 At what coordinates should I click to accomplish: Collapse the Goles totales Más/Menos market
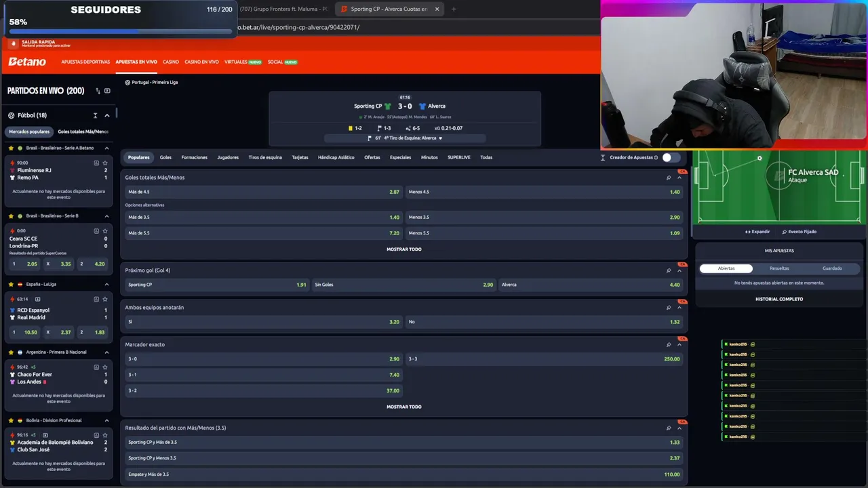click(679, 178)
